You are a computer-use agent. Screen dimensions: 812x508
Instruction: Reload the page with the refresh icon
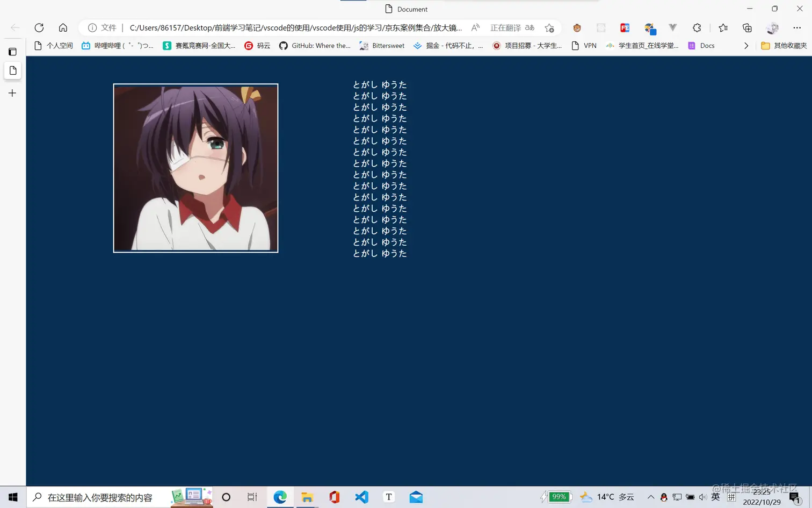click(x=39, y=27)
